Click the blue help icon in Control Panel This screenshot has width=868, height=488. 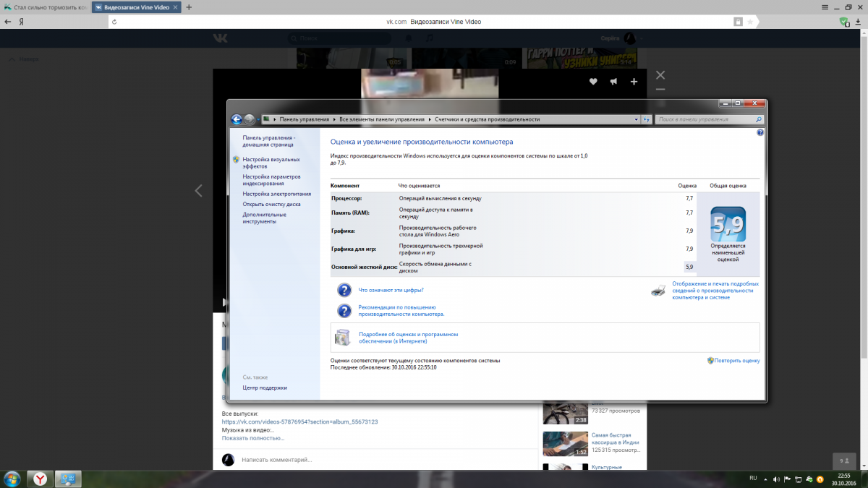[759, 133]
